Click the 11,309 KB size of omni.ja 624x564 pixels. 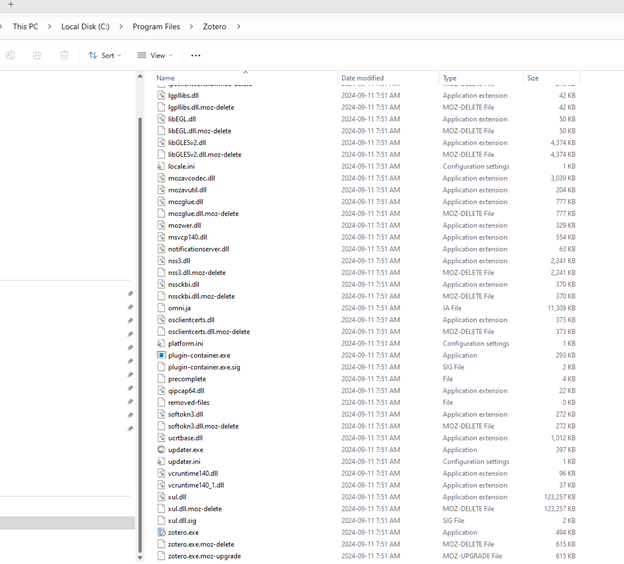click(x=561, y=308)
